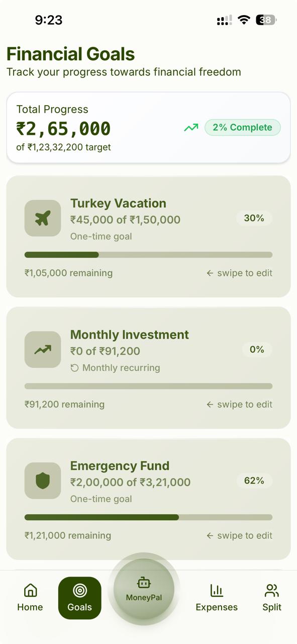Screen dimensions: 297x644
Task: Click the trending arrow icon on Monthly Investment goal
Action: [42, 349]
